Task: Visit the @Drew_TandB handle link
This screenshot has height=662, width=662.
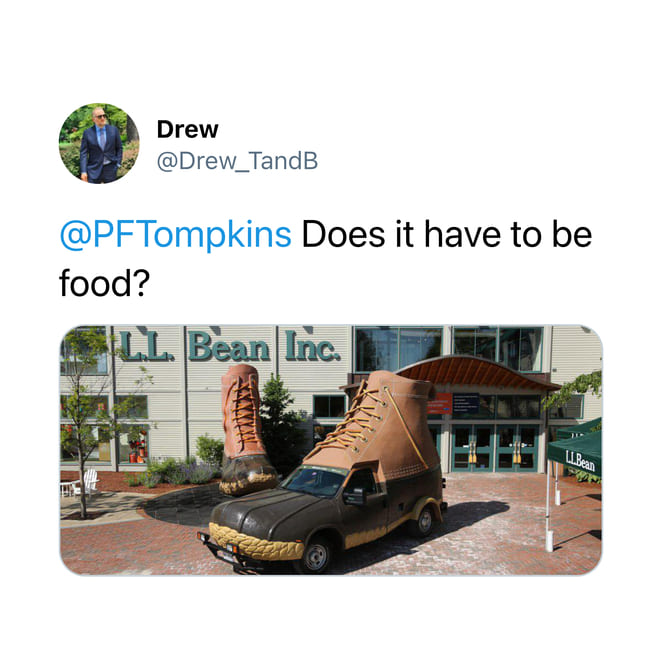Action: click(x=237, y=161)
